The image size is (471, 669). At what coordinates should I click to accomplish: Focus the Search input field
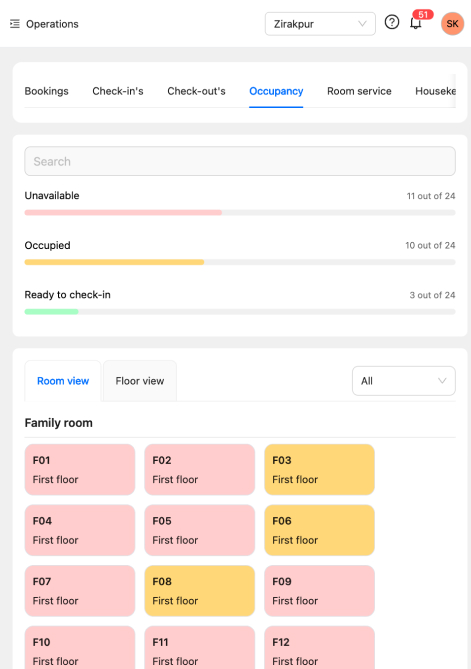240,161
